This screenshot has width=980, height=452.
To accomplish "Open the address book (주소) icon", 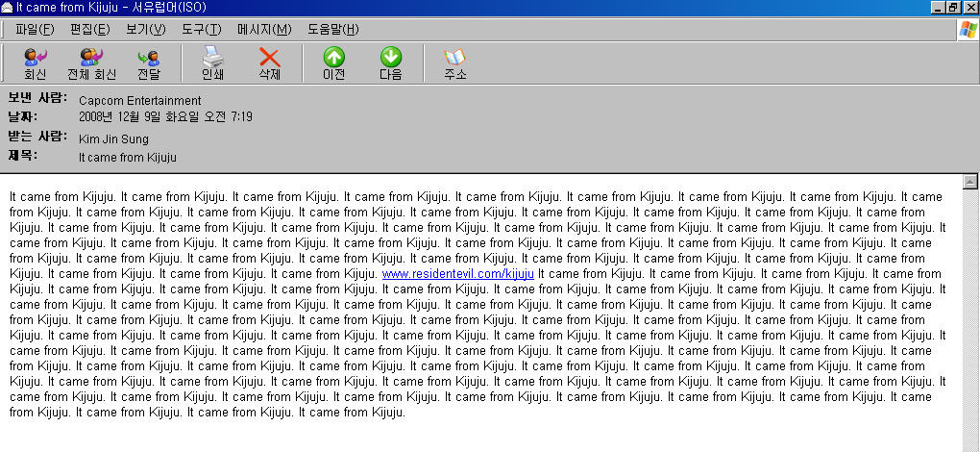I will click(x=454, y=63).
